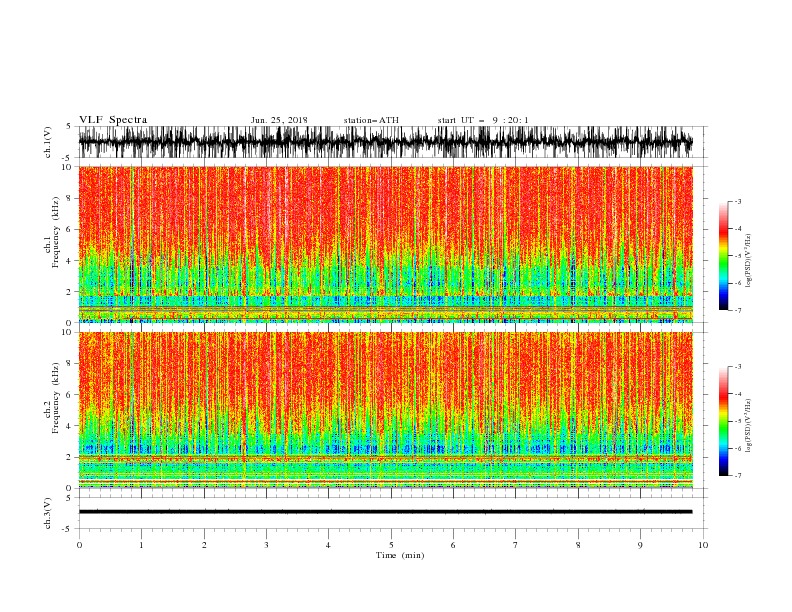
Task: Click inside the ch.2 spectrogram panel
Action: (x=385, y=410)
